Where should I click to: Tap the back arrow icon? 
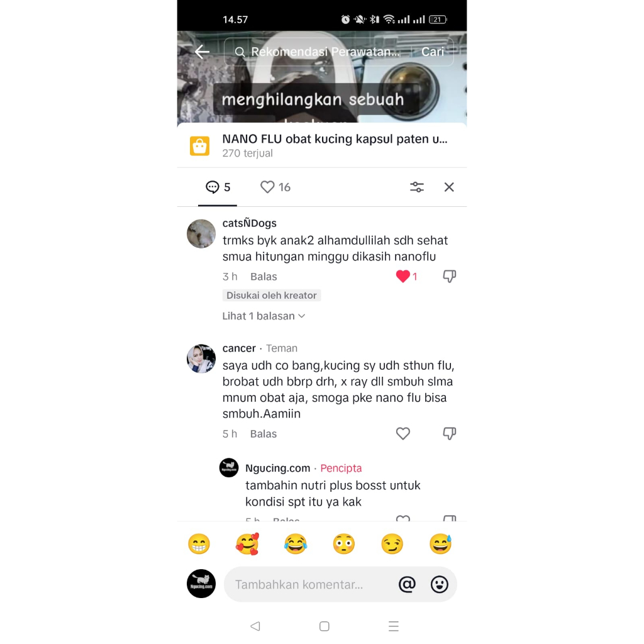click(x=202, y=52)
